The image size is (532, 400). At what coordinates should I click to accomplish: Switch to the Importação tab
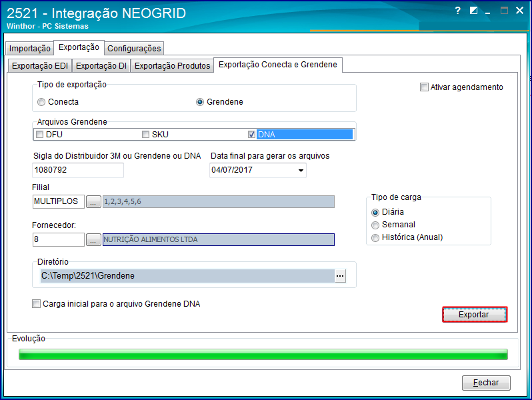click(29, 49)
